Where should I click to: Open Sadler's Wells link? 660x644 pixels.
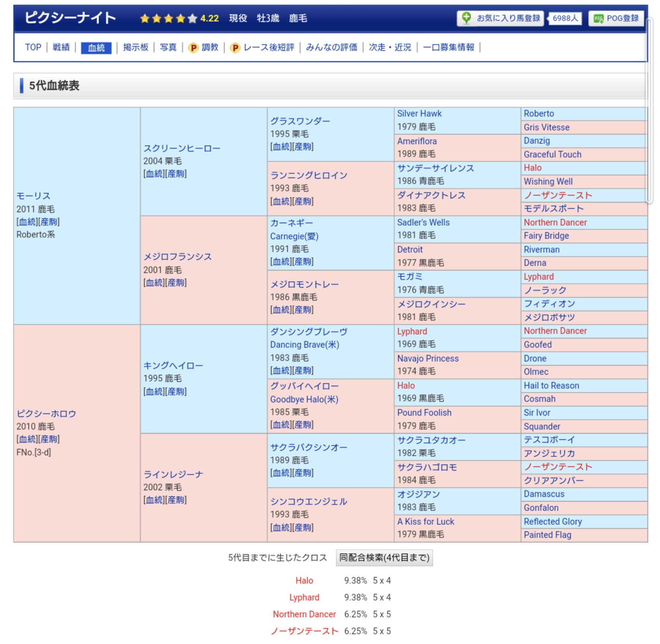click(x=423, y=222)
